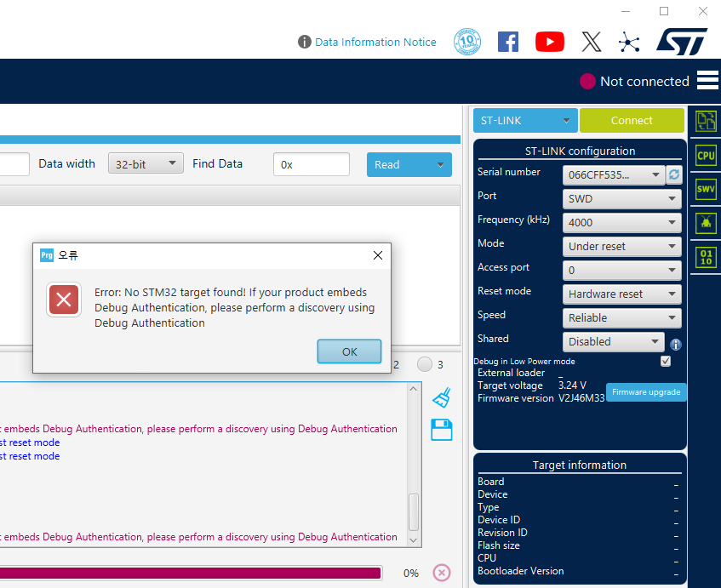Click the ST-LINK configuration heading
Screen dimensions: 721x588
coord(581,151)
